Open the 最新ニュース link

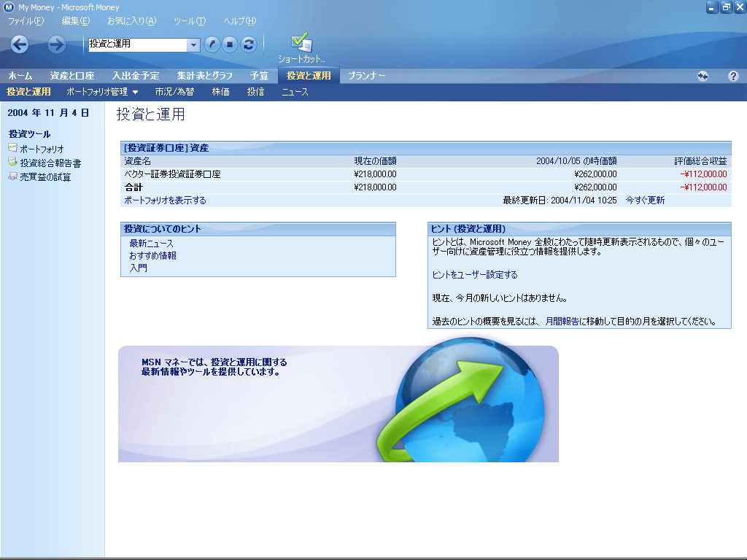point(152,244)
